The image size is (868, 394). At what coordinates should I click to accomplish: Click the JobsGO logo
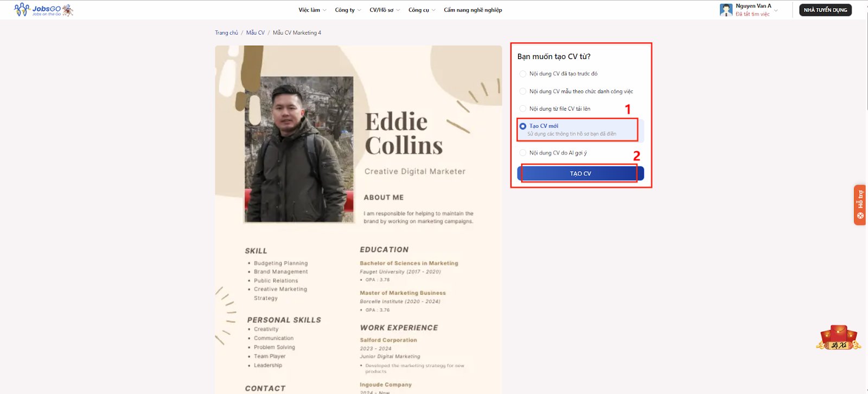[43, 10]
